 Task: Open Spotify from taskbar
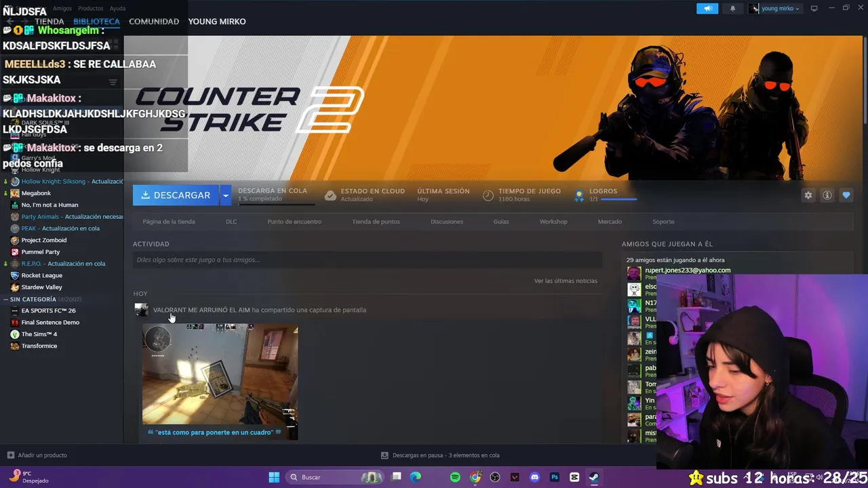[455, 477]
